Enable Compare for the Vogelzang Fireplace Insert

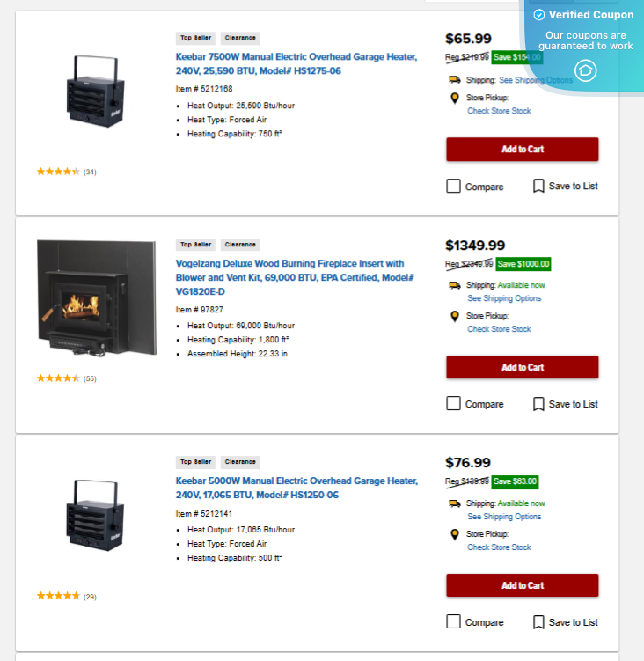454,404
